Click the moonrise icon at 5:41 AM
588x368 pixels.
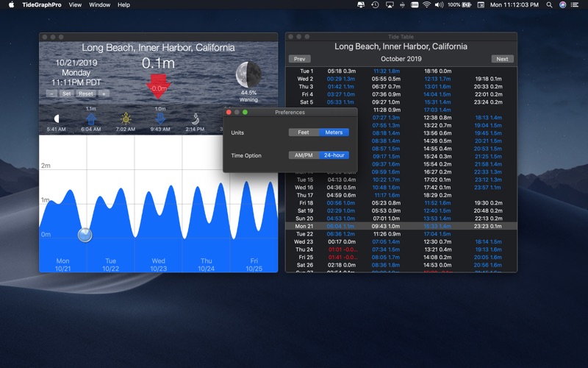pyautogui.click(x=57, y=119)
